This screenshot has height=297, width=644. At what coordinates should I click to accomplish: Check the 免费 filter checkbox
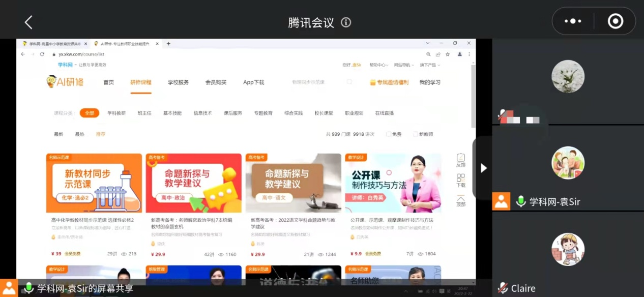(x=389, y=134)
